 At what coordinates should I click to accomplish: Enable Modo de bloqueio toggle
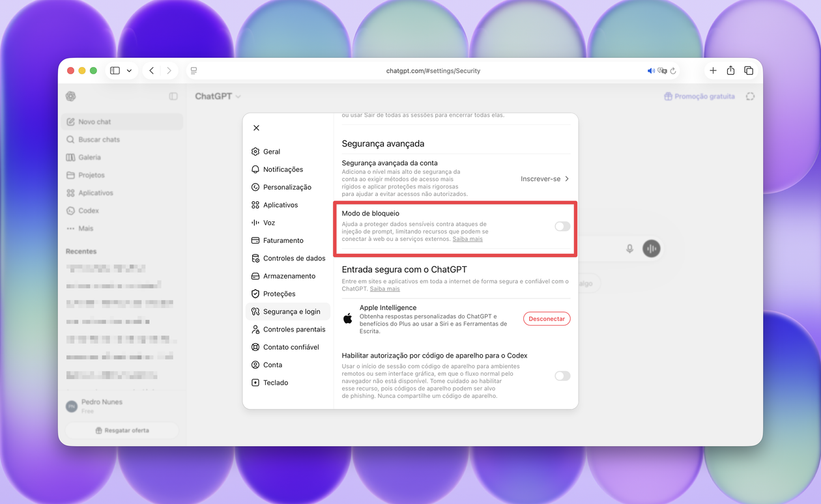click(x=562, y=226)
